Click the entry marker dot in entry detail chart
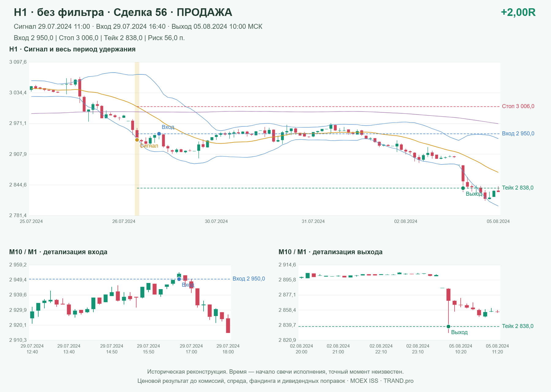Screen dimensions: 551x392 coord(179,279)
